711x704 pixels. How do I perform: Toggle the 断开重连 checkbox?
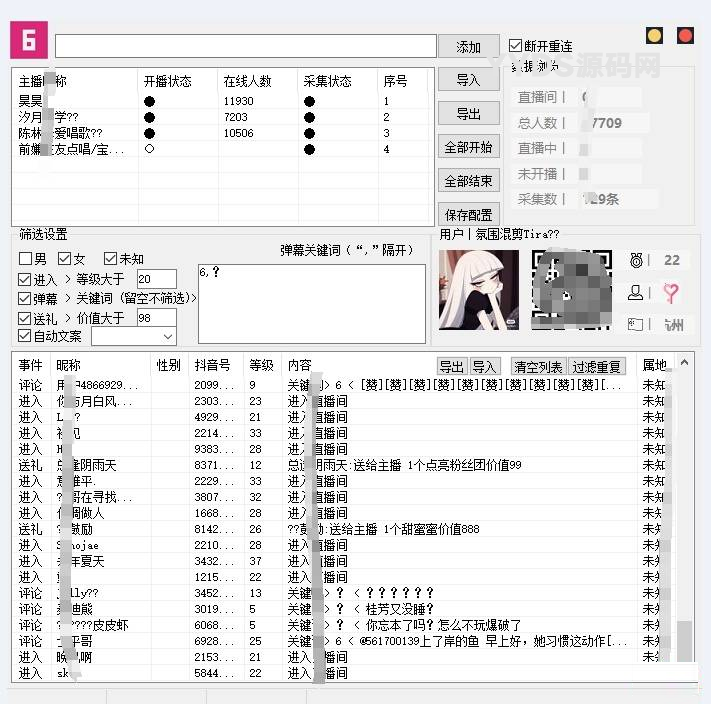coord(516,46)
